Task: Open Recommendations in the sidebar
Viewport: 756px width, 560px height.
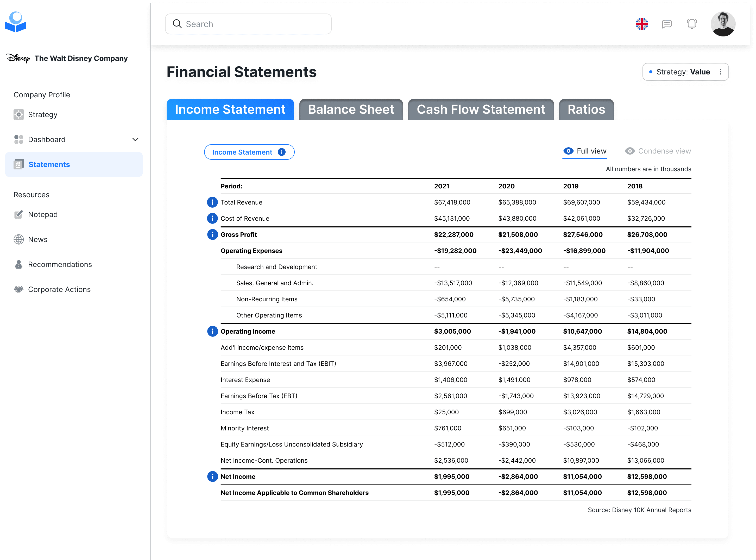Action: [74, 264]
